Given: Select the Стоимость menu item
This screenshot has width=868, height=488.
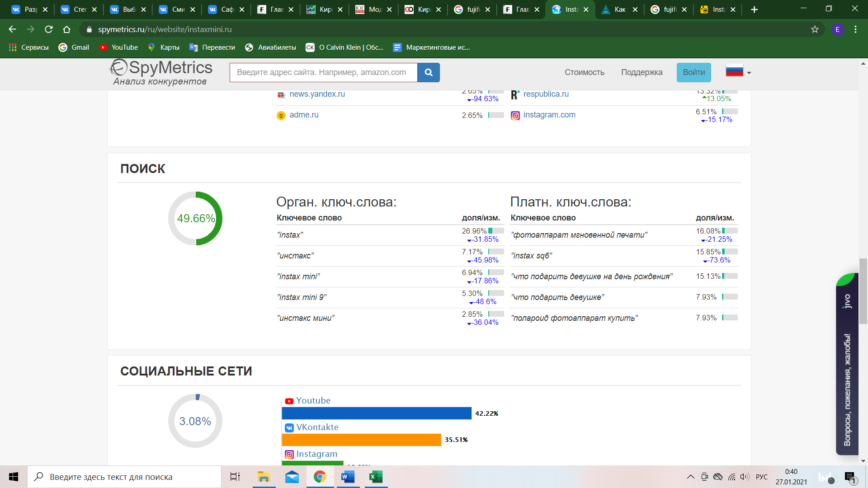Looking at the screenshot, I should coord(584,71).
